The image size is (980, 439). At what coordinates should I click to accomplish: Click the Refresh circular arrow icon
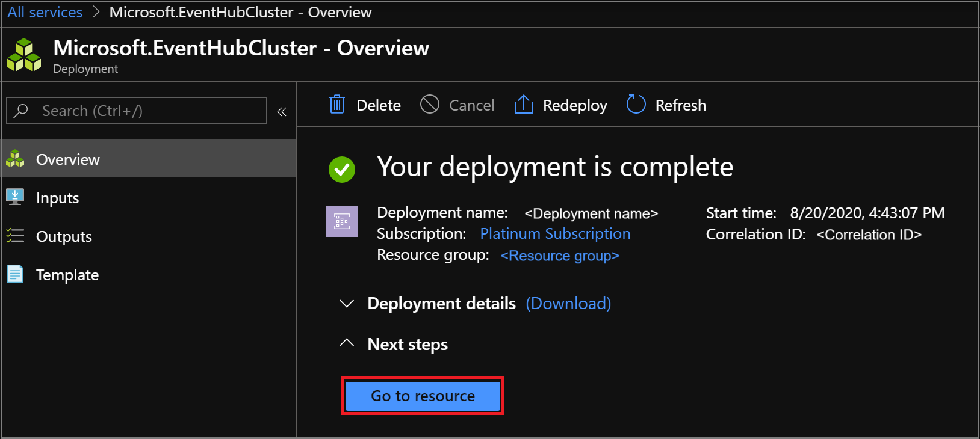636,105
